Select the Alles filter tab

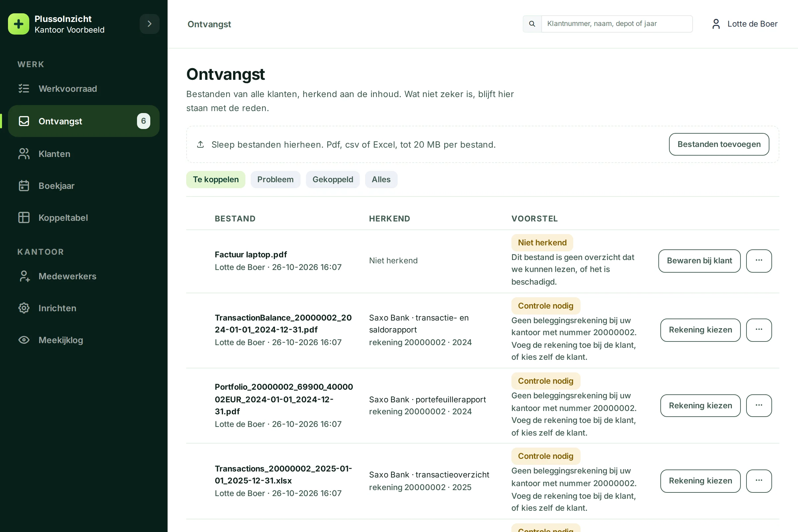coord(381,180)
